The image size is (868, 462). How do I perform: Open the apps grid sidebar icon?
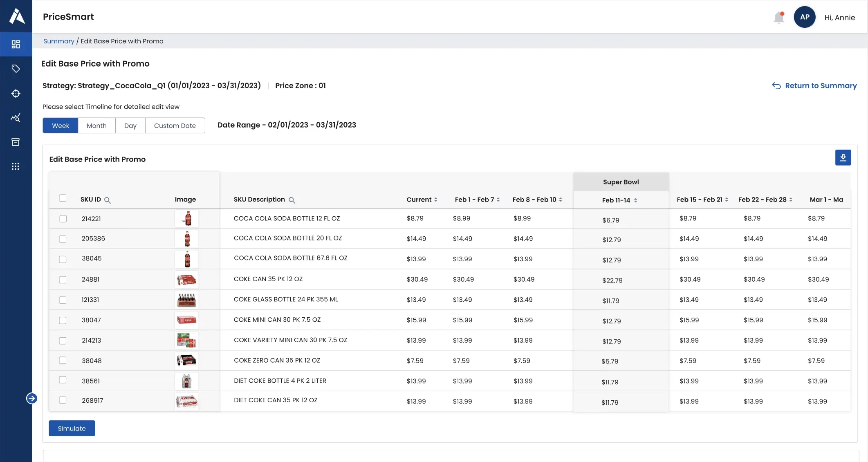(x=16, y=166)
